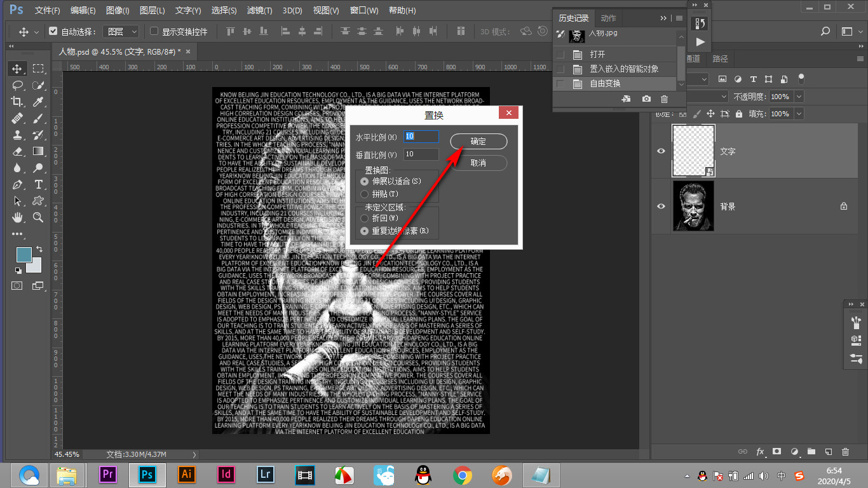Hide the 文字 layer visibility
This screenshot has height=488, width=868.
click(x=661, y=151)
